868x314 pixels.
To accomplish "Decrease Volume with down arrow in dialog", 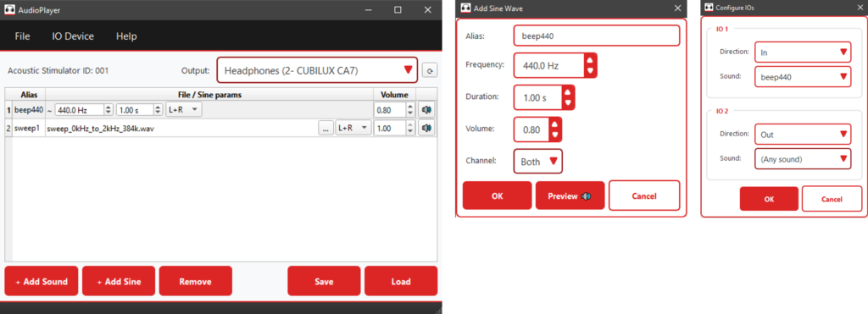I will tap(555, 135).
